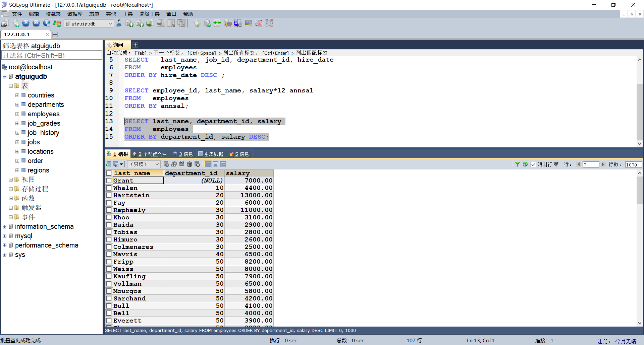Screen dimensions: 644x345
Task: Check the row checkbox for Fripp
Action: point(109,262)
